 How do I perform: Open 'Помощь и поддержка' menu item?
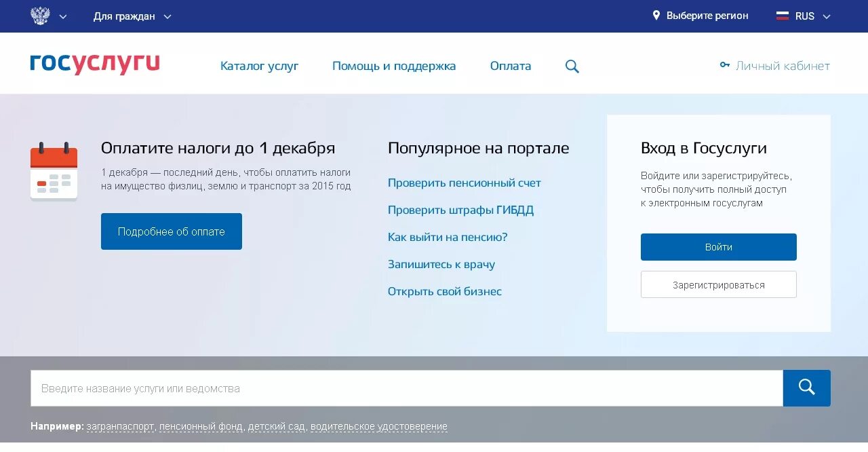[x=394, y=66]
